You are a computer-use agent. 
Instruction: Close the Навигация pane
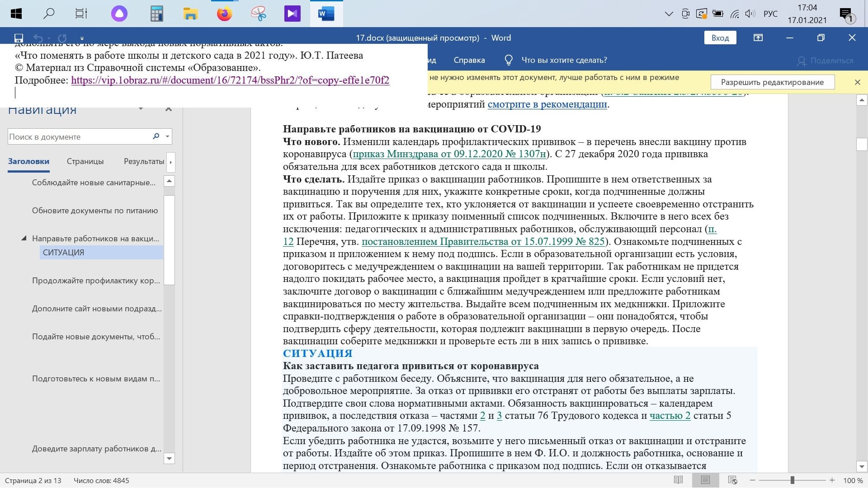pos(169,109)
